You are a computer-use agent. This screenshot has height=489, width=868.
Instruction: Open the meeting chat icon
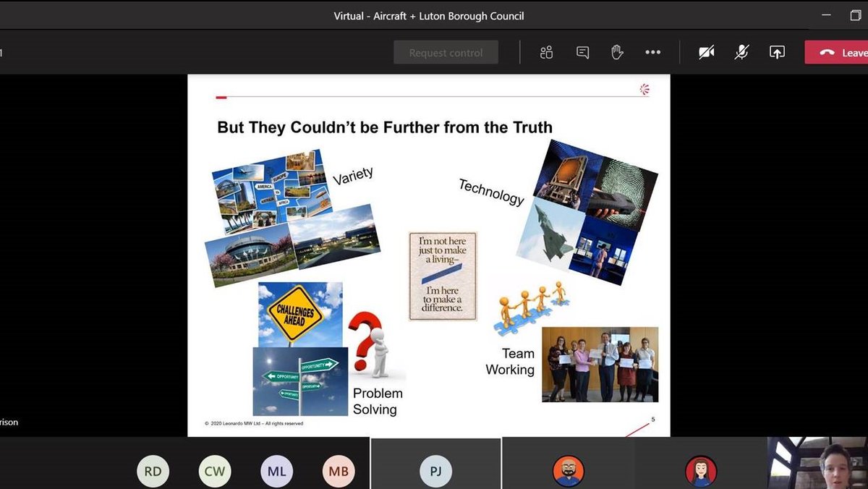point(582,52)
